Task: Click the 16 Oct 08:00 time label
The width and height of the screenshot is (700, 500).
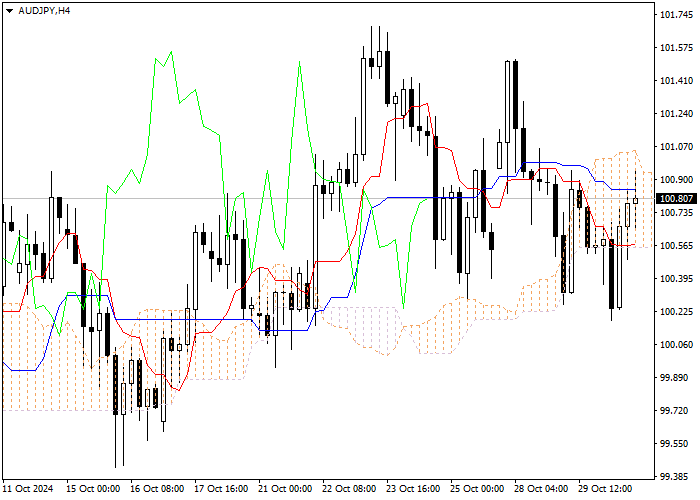Action: pyautogui.click(x=157, y=489)
